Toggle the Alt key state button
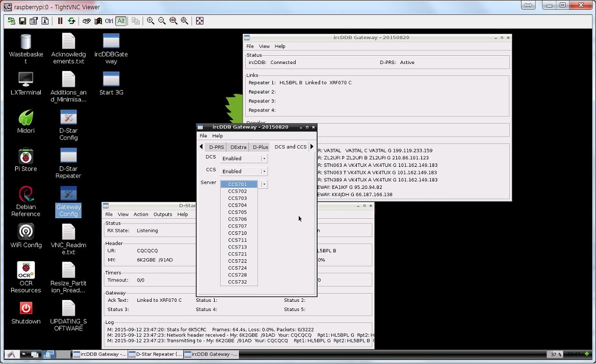Viewport: 596px width, 364px height. tap(120, 21)
